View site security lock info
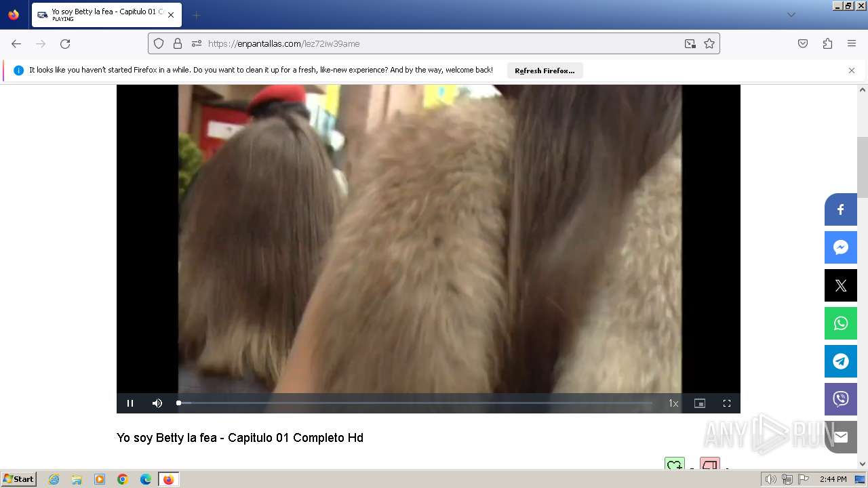Image resolution: width=868 pixels, height=488 pixels. [x=178, y=43]
